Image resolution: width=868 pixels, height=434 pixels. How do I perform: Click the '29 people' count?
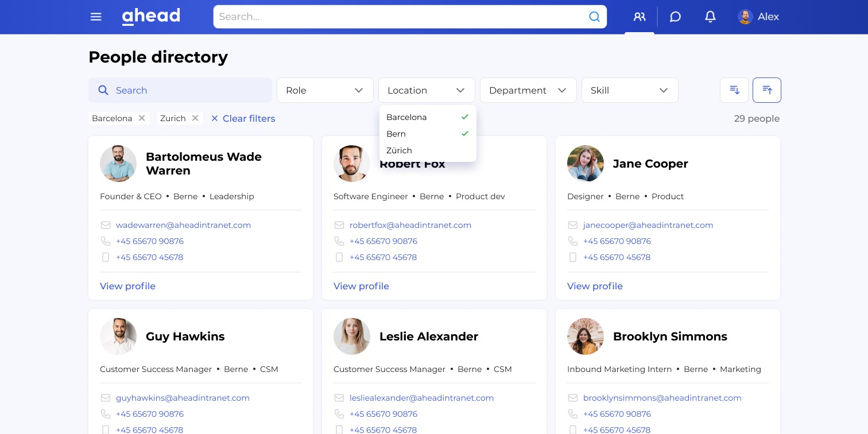point(757,119)
